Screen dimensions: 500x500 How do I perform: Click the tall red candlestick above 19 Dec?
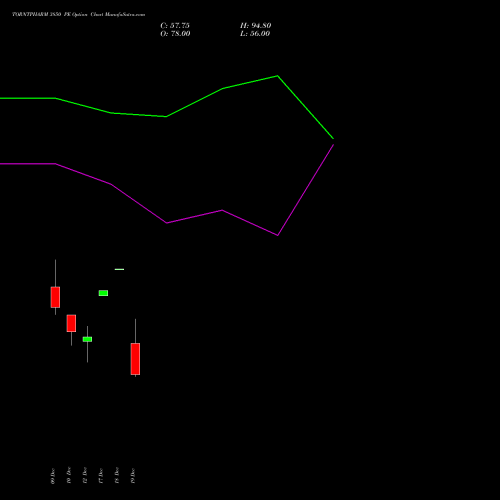(x=135, y=359)
